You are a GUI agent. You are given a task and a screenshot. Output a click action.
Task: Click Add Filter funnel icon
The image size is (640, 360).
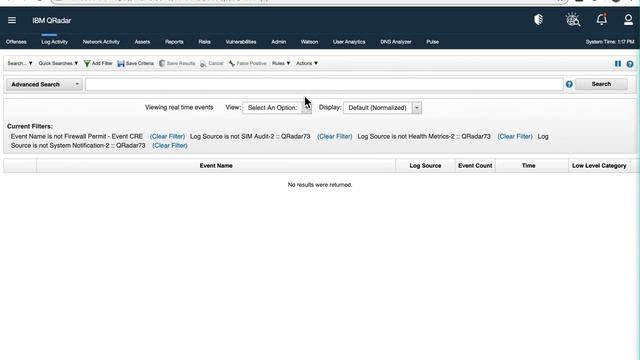(x=87, y=64)
